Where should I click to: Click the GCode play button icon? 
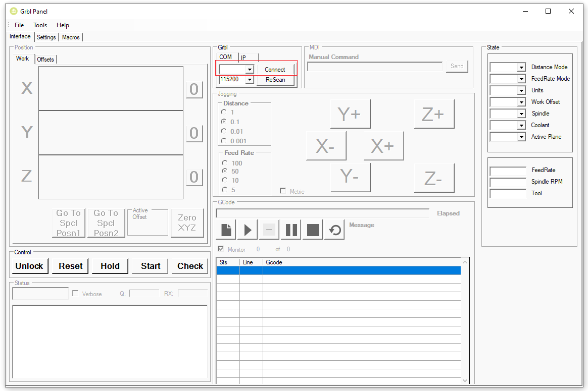coord(248,230)
